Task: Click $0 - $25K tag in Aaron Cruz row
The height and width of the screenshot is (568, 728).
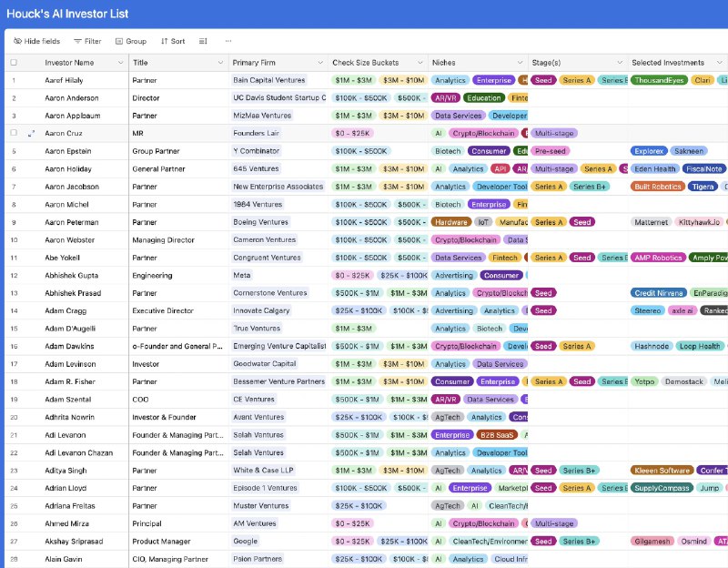Action: point(353,133)
